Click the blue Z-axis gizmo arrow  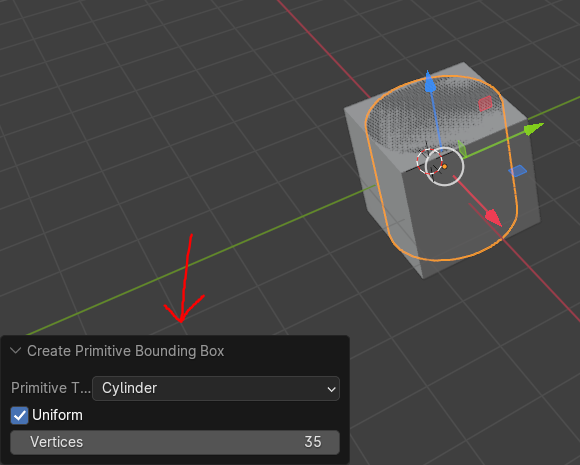(x=429, y=82)
